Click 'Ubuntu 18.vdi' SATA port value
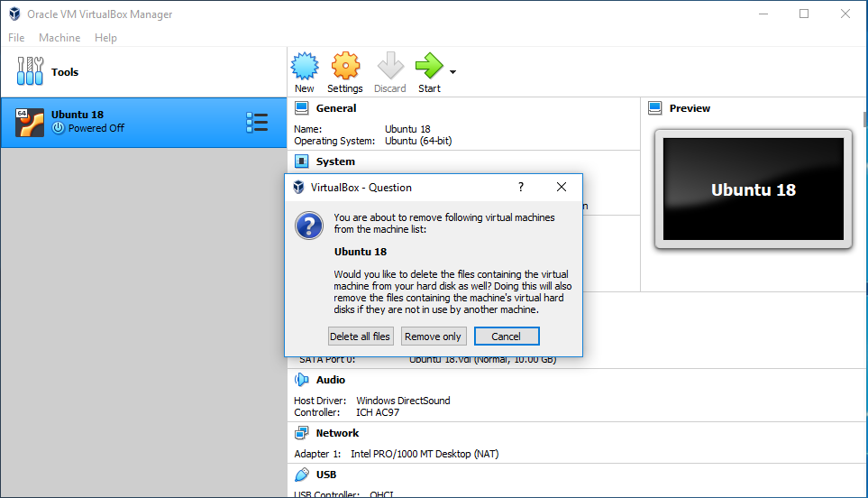The height and width of the screenshot is (498, 868). [x=483, y=359]
